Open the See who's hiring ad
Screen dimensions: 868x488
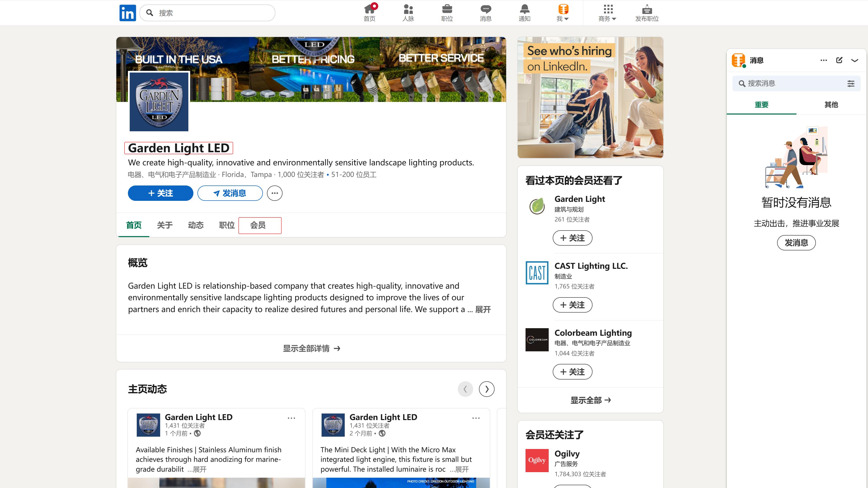590,97
